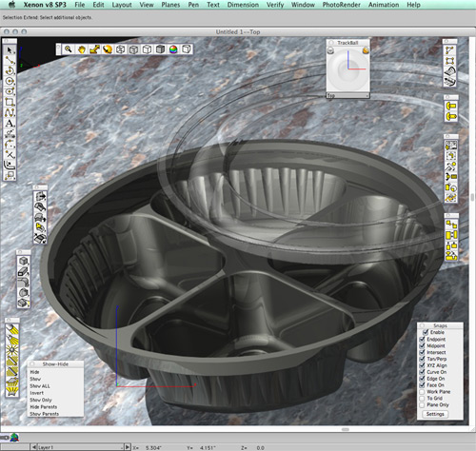Image resolution: width=476 pixels, height=451 pixels.
Task: Uncheck the Midpoint snap
Action: point(423,345)
